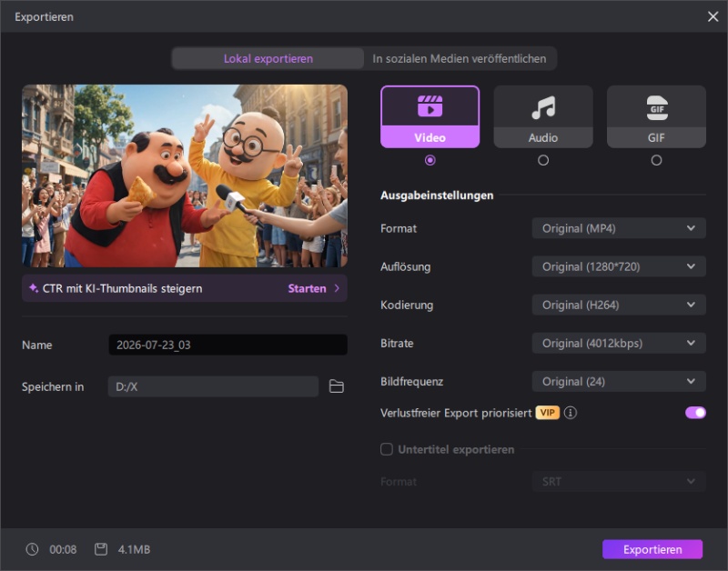Click Verlustfreier Export priorisiert label
Image resolution: width=728 pixels, height=571 pixels.
(456, 413)
